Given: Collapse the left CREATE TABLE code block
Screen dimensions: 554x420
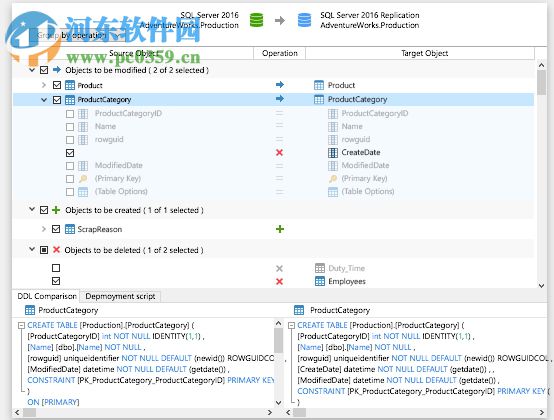Looking at the screenshot, I should click(x=22, y=326).
